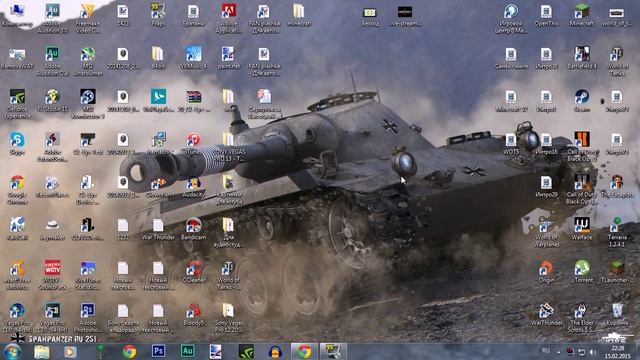Open the RU language indicator

545,351
